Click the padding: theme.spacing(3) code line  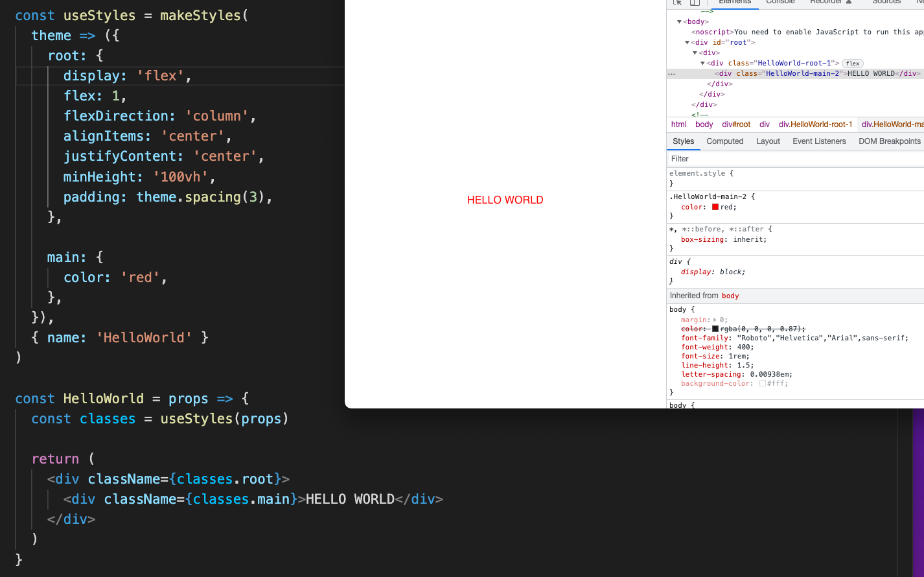tap(168, 197)
